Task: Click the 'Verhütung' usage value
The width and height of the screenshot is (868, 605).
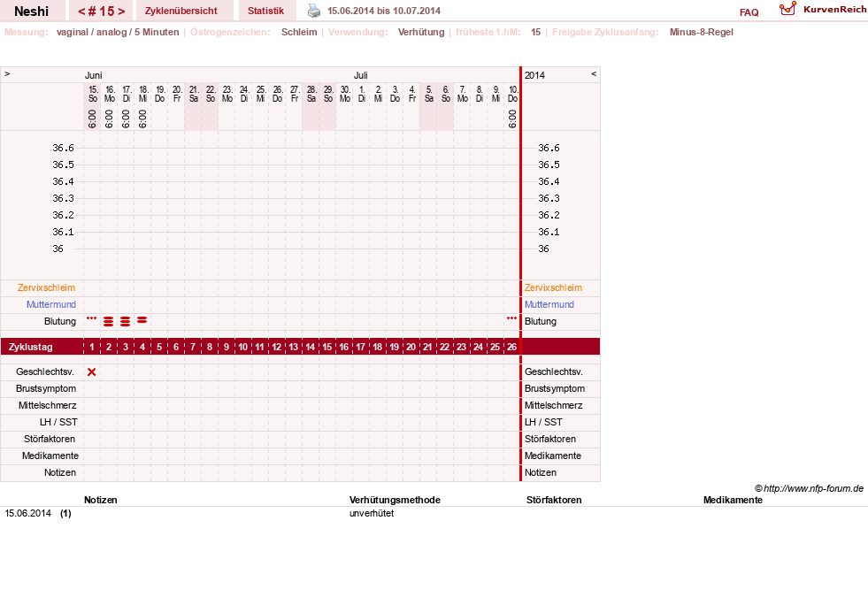Action: point(421,32)
